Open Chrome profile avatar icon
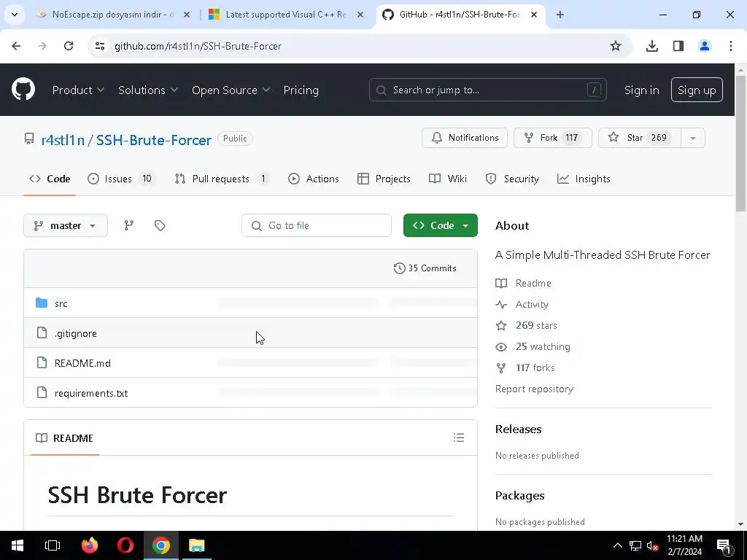747x560 pixels. coord(704,46)
